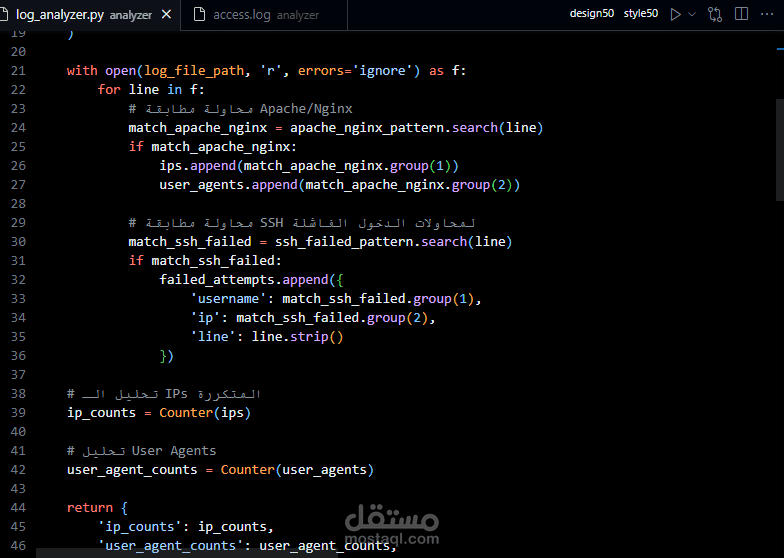Image resolution: width=784 pixels, height=558 pixels.
Task: Click "errors='ignore'" on line 21
Action: click(x=354, y=70)
